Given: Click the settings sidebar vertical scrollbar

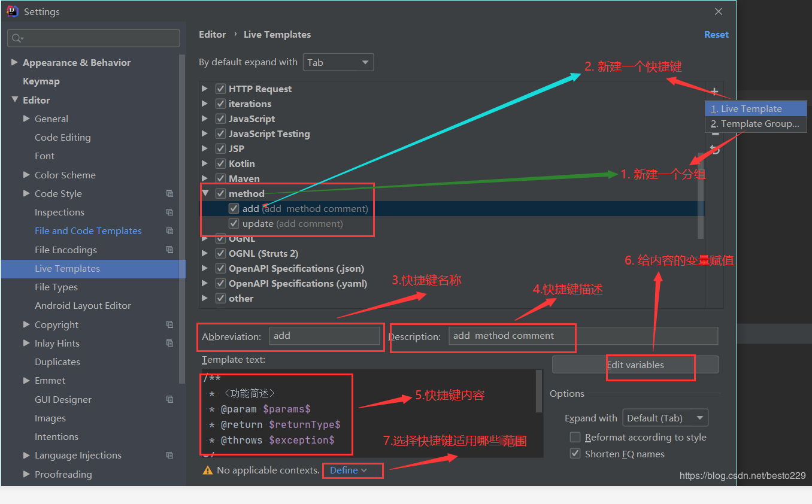Looking at the screenshot, I should coord(183,218).
